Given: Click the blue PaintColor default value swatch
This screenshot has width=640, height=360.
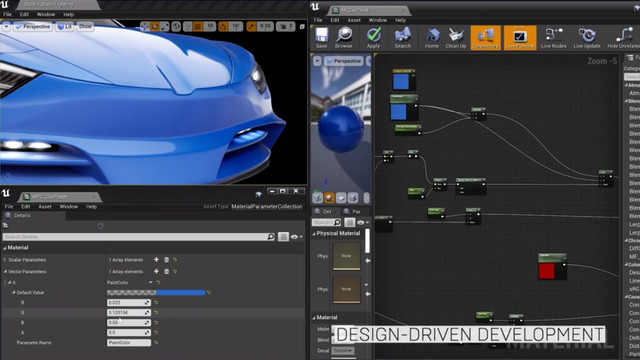Looking at the screenshot, I should (156, 292).
